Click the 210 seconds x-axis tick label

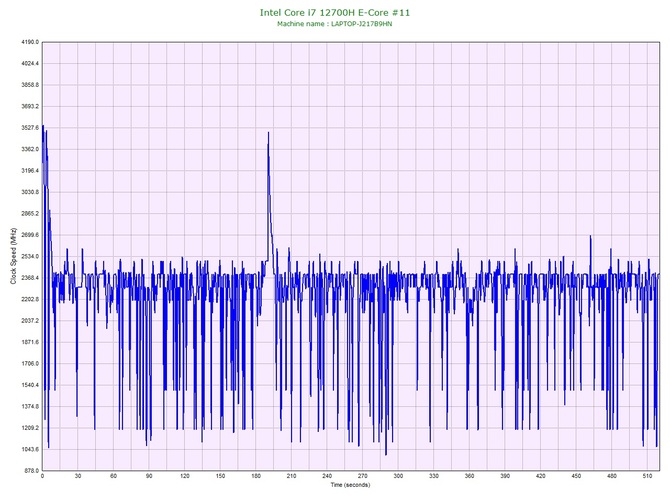tap(291, 476)
